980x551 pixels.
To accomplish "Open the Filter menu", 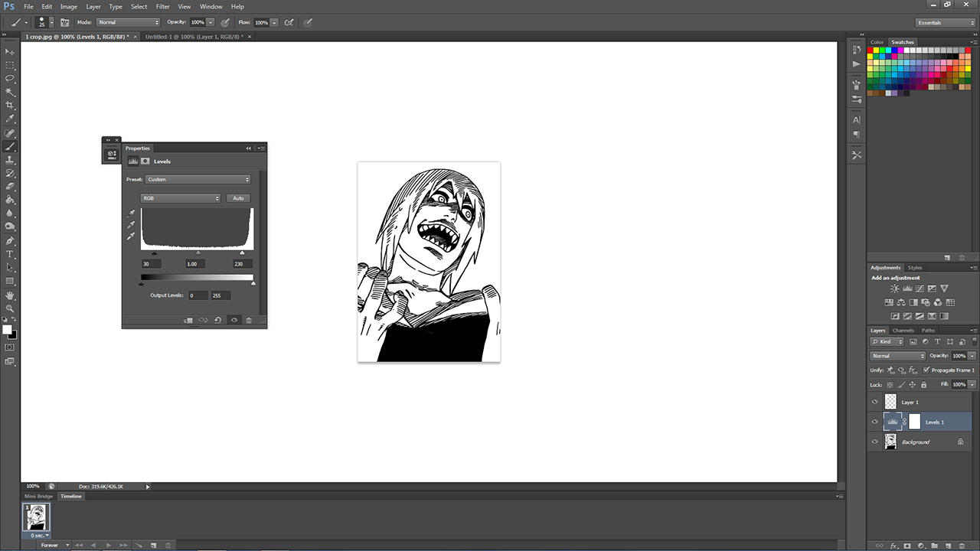I will pos(163,6).
